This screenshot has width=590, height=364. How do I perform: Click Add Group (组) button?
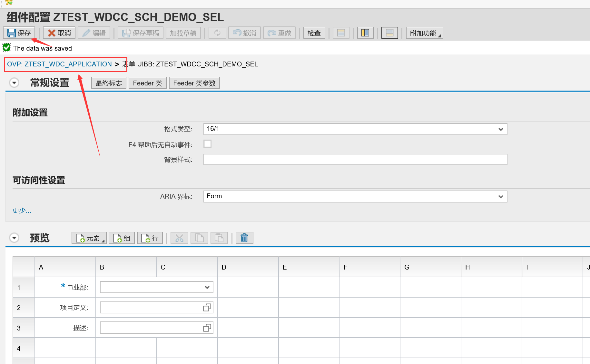click(x=122, y=238)
